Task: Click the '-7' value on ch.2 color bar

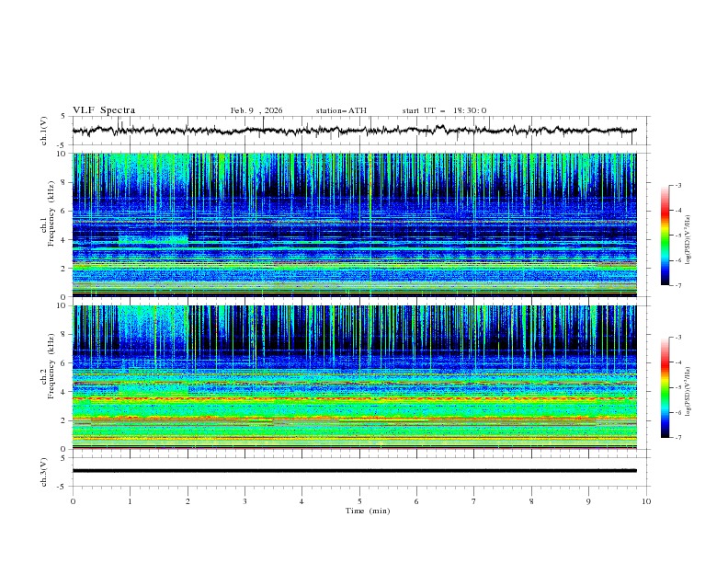Action: point(677,438)
